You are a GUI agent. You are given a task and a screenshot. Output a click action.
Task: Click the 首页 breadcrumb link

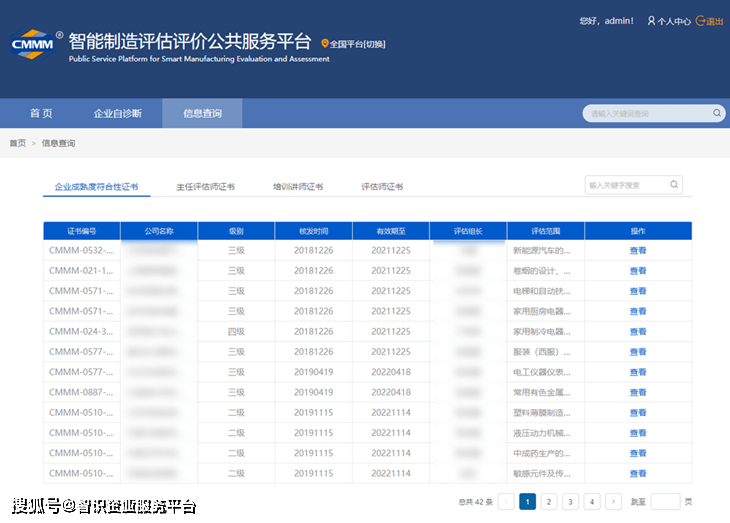[x=18, y=144]
